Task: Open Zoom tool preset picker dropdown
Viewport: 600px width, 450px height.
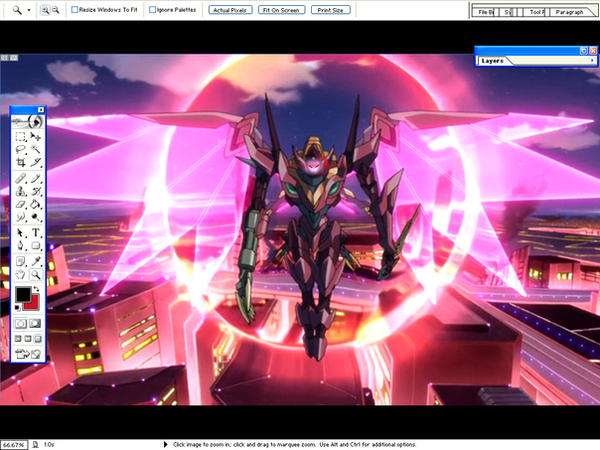Action: point(29,10)
